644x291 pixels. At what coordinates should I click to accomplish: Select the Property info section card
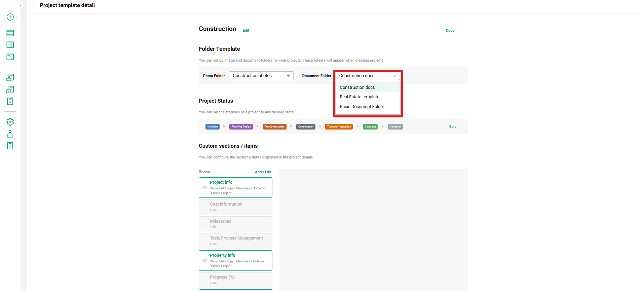click(x=235, y=260)
